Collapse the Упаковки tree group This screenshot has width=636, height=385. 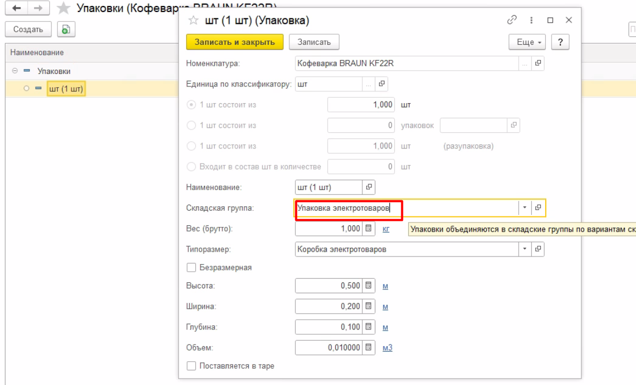click(x=15, y=71)
